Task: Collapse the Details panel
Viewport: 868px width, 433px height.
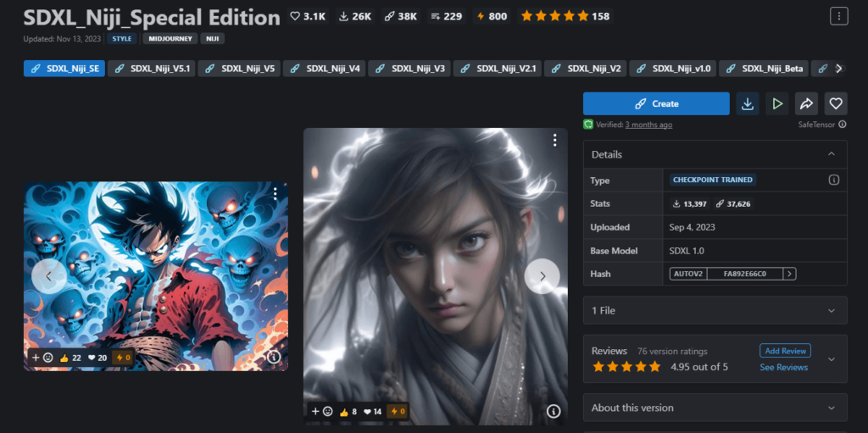Action: click(x=831, y=154)
